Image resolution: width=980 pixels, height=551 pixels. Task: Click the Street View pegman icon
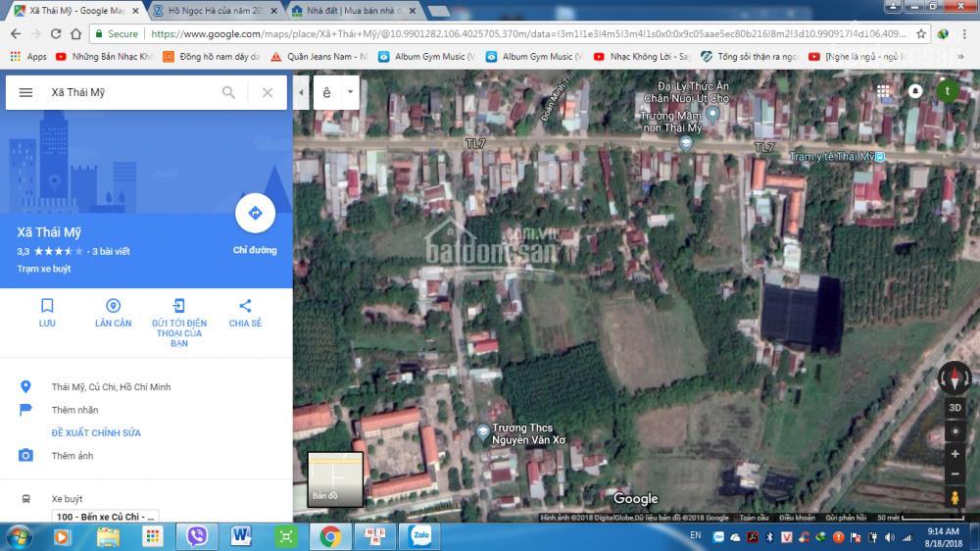coord(955,498)
